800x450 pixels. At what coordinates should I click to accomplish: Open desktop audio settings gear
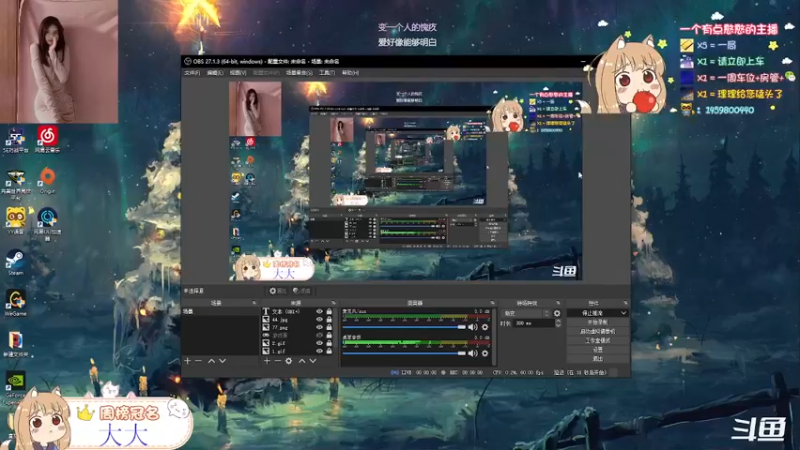485,353
